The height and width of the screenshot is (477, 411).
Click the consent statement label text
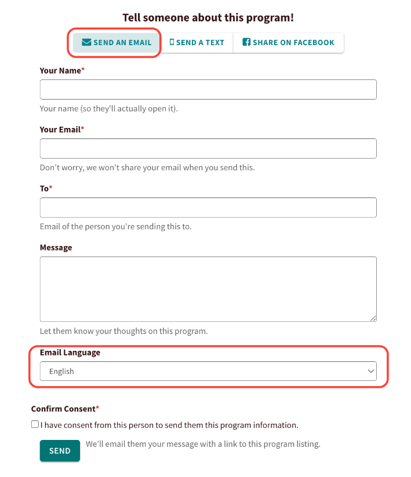point(169,425)
